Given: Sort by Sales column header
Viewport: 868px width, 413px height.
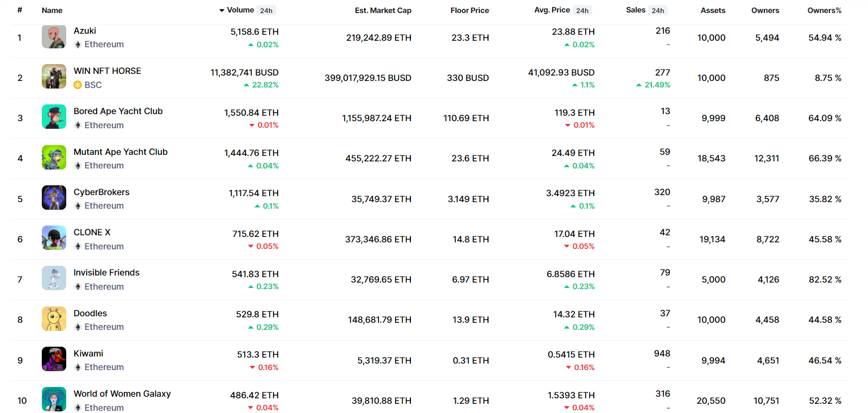Looking at the screenshot, I should [x=636, y=10].
